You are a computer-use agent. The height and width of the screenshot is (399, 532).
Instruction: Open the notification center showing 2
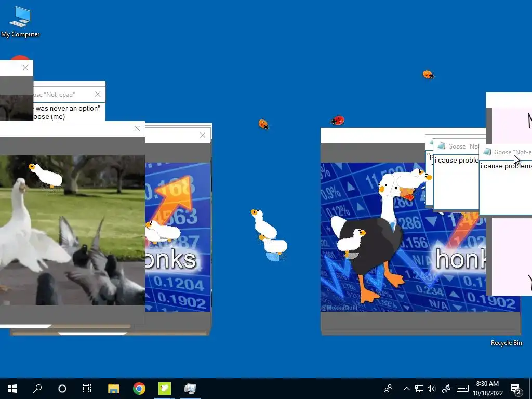pyautogui.click(x=516, y=389)
